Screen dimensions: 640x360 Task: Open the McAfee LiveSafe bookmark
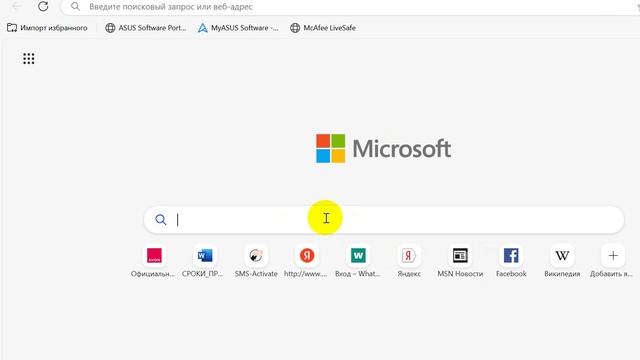click(323, 28)
